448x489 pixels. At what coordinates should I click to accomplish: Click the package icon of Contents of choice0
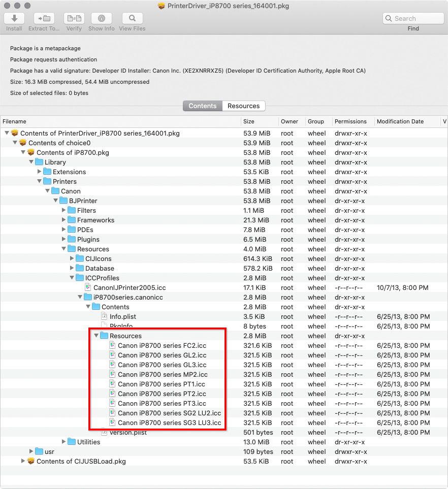(x=23, y=143)
